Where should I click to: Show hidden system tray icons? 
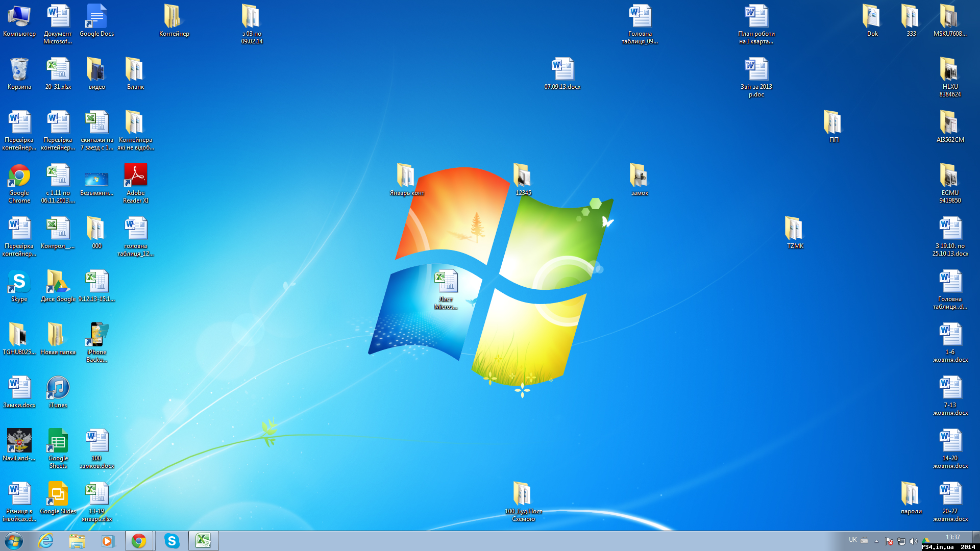pyautogui.click(x=876, y=541)
